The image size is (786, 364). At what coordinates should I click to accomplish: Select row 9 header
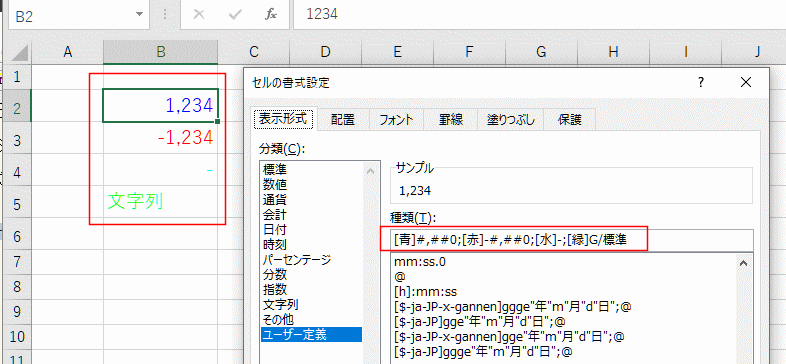click(18, 311)
